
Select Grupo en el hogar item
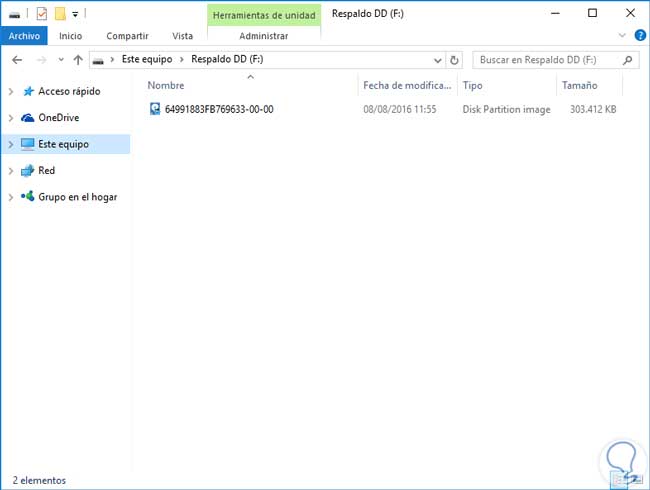[78, 197]
